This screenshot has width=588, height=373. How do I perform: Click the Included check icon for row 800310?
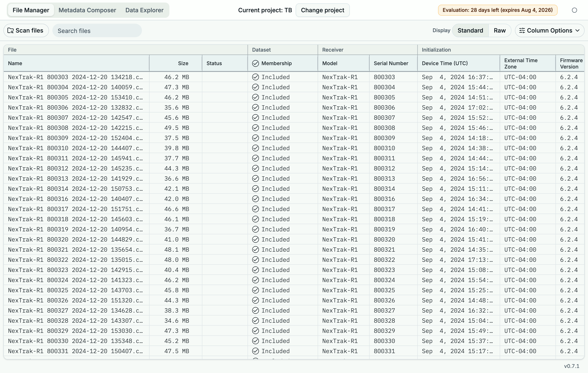pyautogui.click(x=255, y=148)
